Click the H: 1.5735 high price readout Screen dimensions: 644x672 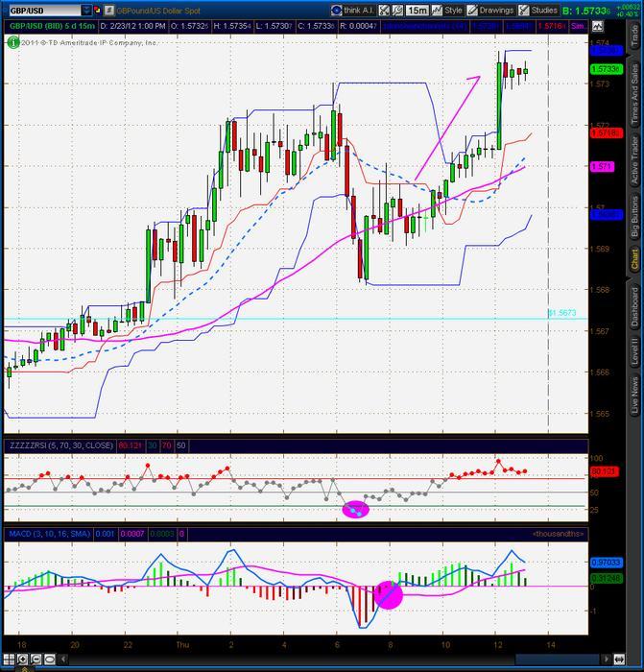[231, 26]
